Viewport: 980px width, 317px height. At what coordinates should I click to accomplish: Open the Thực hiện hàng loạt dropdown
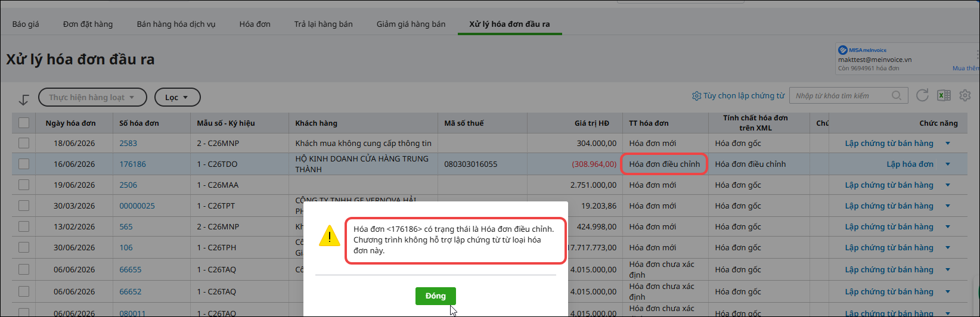point(92,97)
